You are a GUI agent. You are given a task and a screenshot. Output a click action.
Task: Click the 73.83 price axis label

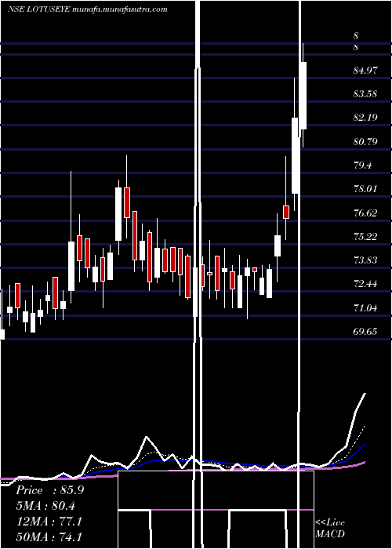pyautogui.click(x=365, y=260)
